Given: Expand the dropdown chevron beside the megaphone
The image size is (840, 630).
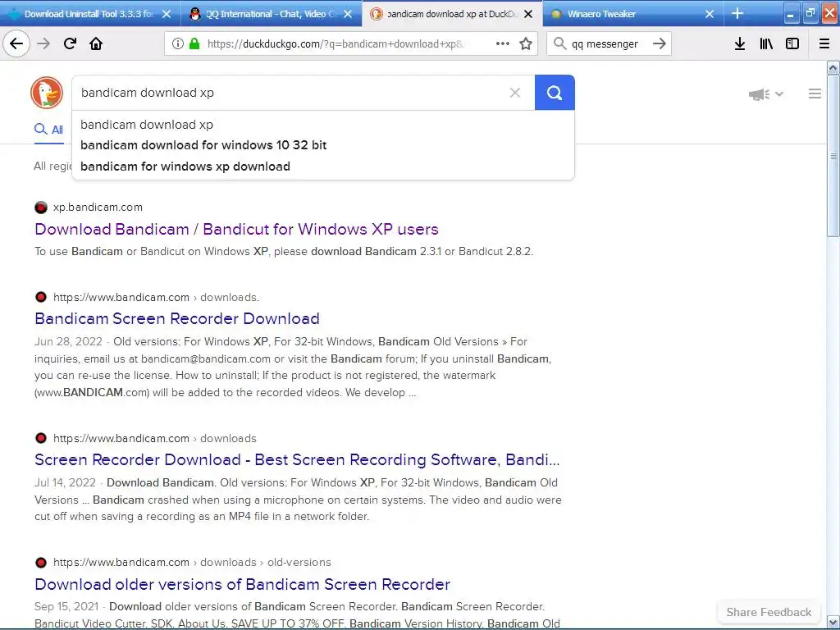Looking at the screenshot, I should click(x=779, y=94).
